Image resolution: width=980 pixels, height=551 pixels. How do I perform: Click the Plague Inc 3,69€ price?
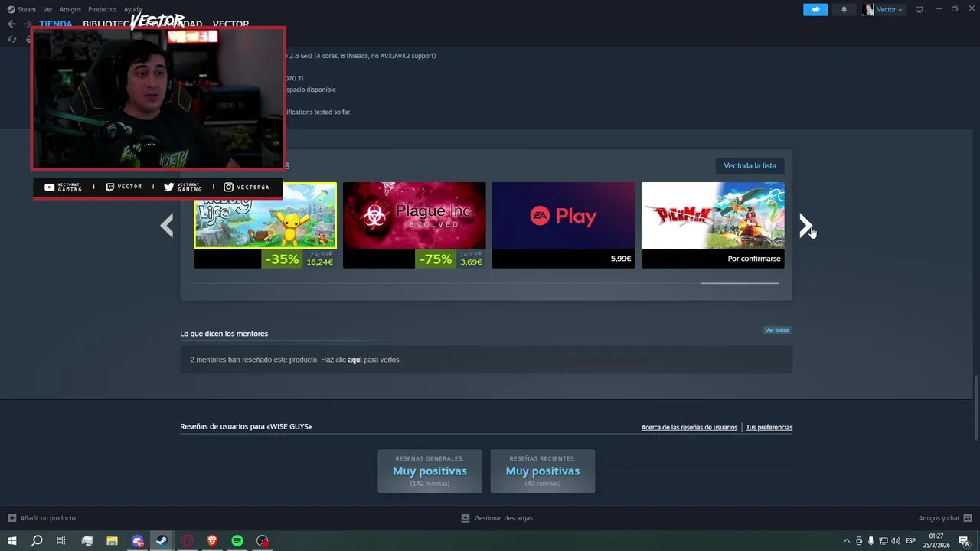pos(471,262)
